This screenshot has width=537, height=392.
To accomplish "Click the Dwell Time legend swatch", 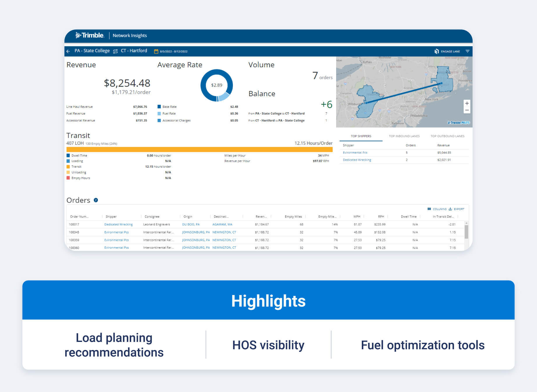I will pyautogui.click(x=68, y=156).
